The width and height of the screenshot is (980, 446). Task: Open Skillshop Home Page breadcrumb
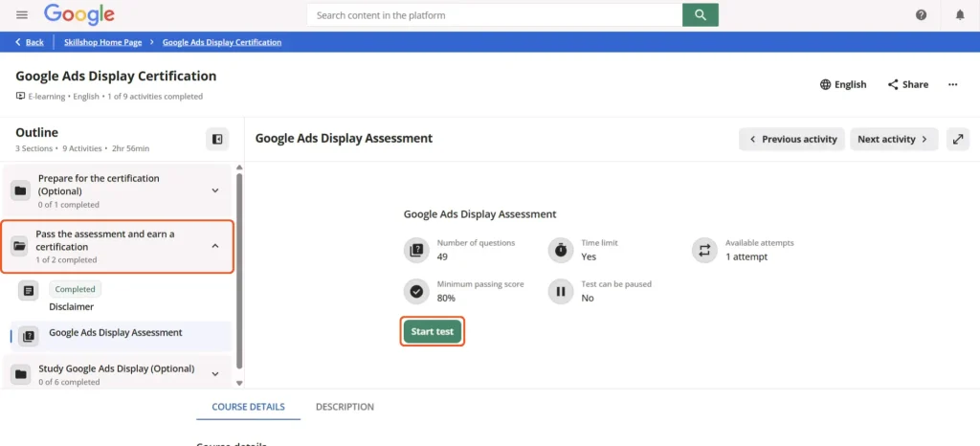[102, 42]
